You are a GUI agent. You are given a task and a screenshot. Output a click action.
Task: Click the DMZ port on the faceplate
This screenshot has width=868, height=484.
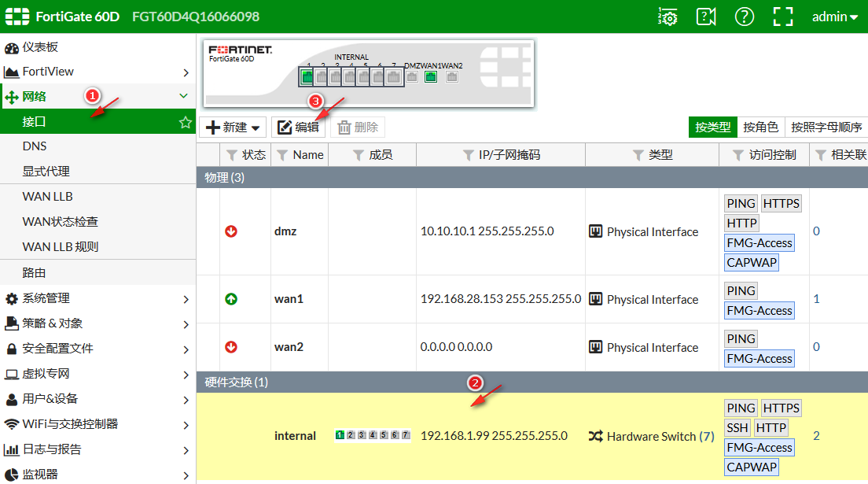pos(412,77)
